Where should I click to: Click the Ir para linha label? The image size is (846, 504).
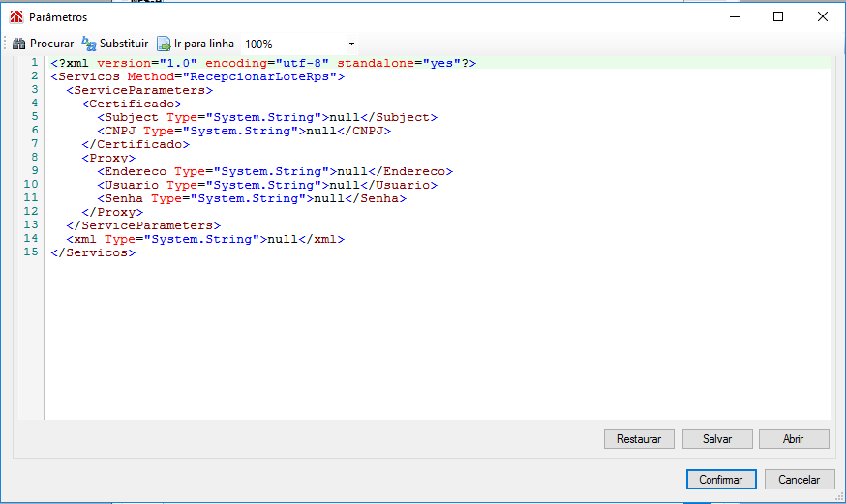coord(204,44)
